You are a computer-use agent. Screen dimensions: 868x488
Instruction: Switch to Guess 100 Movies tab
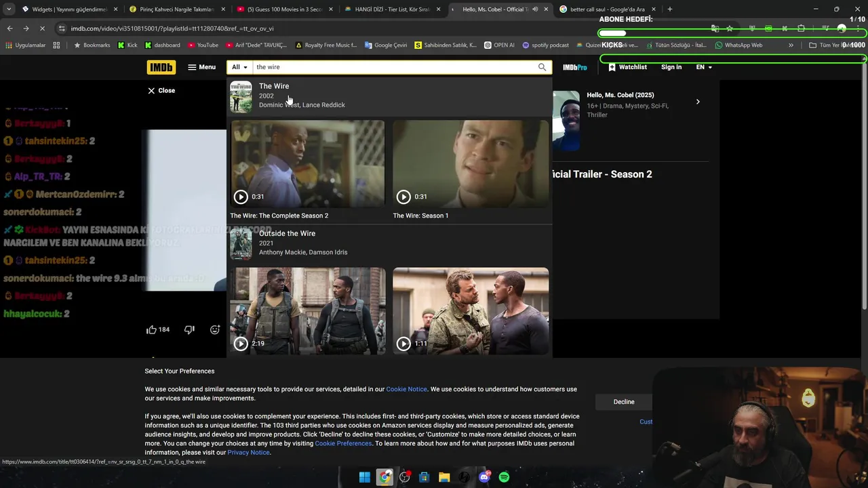coord(283,9)
